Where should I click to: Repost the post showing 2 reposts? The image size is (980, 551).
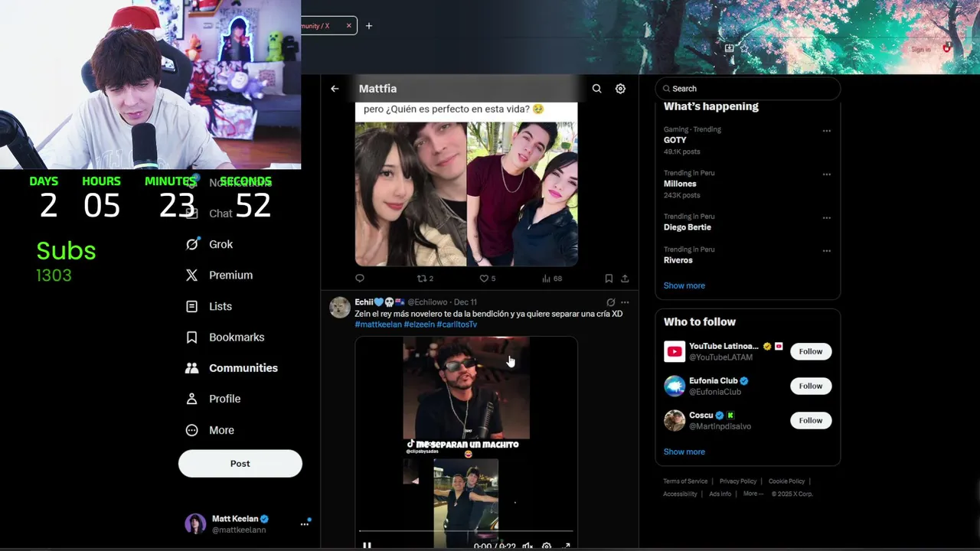pyautogui.click(x=425, y=279)
